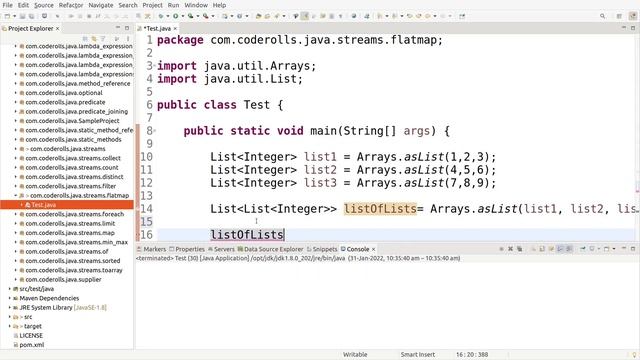Open the Window menu

coord(196,5)
